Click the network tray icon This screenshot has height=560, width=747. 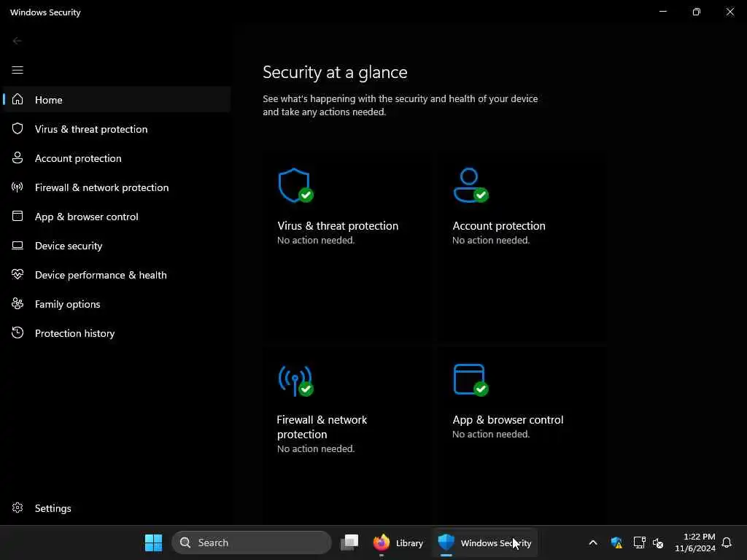(639, 542)
